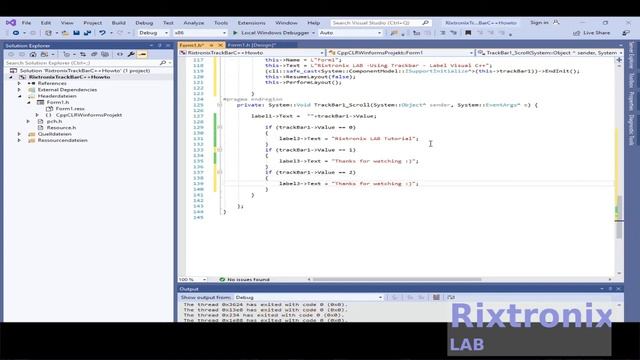640x360 pixels.
Task: Select Form1.h in Solution Explorer
Action: point(58,102)
